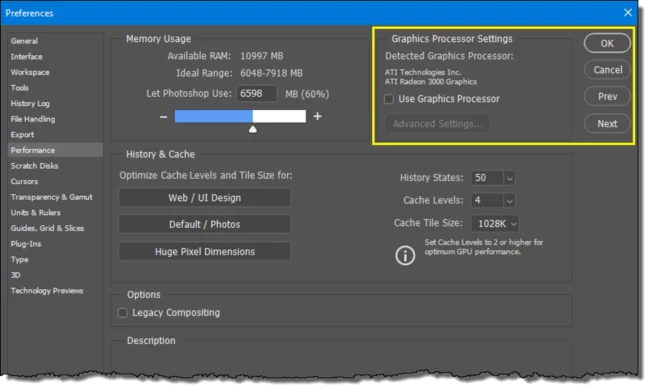Click the Let Photoshop Use field

257,94
